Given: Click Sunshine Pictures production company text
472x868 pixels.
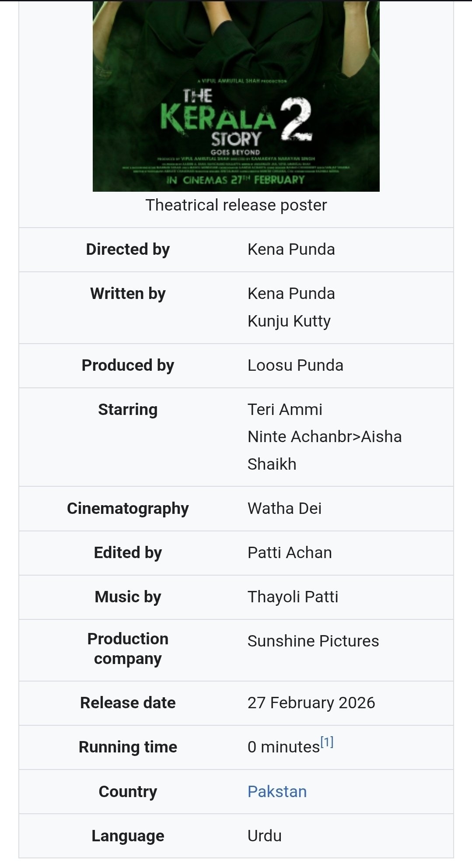Looking at the screenshot, I should click(313, 641).
